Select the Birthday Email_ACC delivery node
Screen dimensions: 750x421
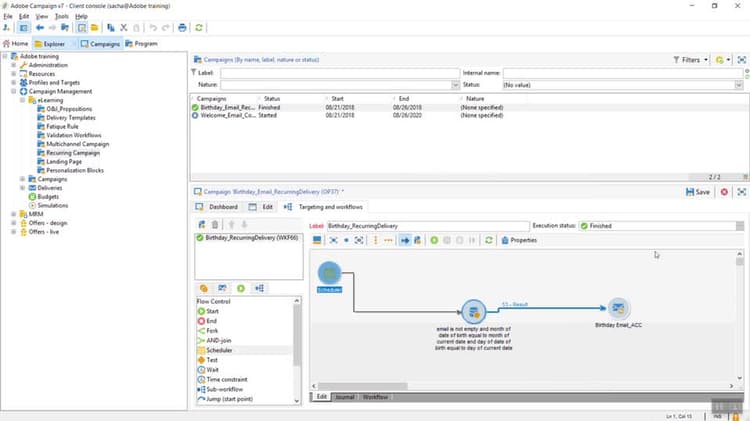(x=618, y=308)
